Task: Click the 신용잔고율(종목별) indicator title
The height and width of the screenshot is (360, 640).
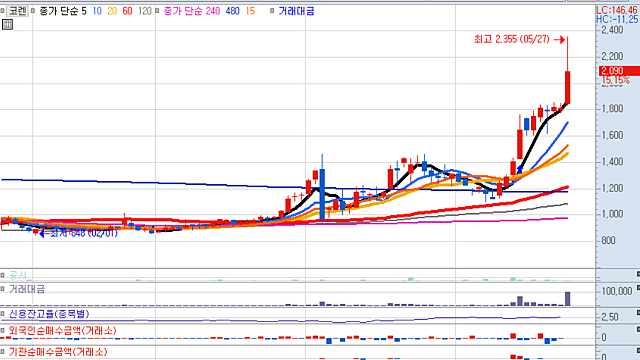Action: 49,314
